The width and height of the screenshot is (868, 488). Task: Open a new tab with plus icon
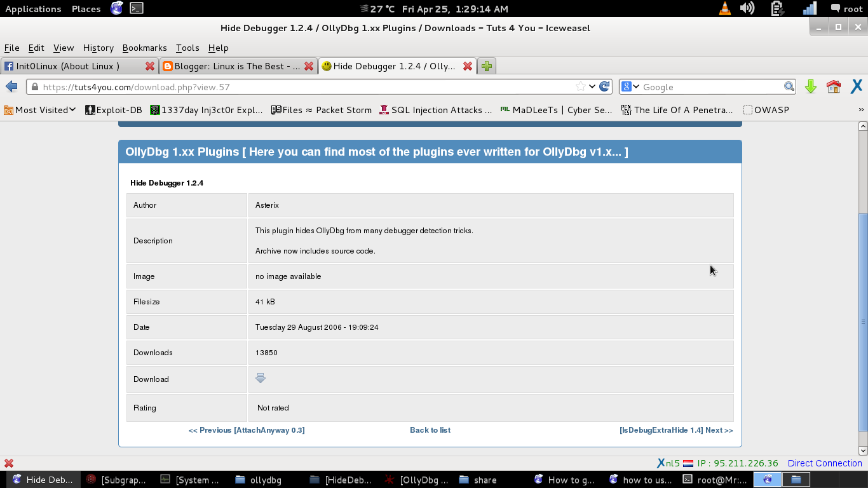(x=487, y=66)
